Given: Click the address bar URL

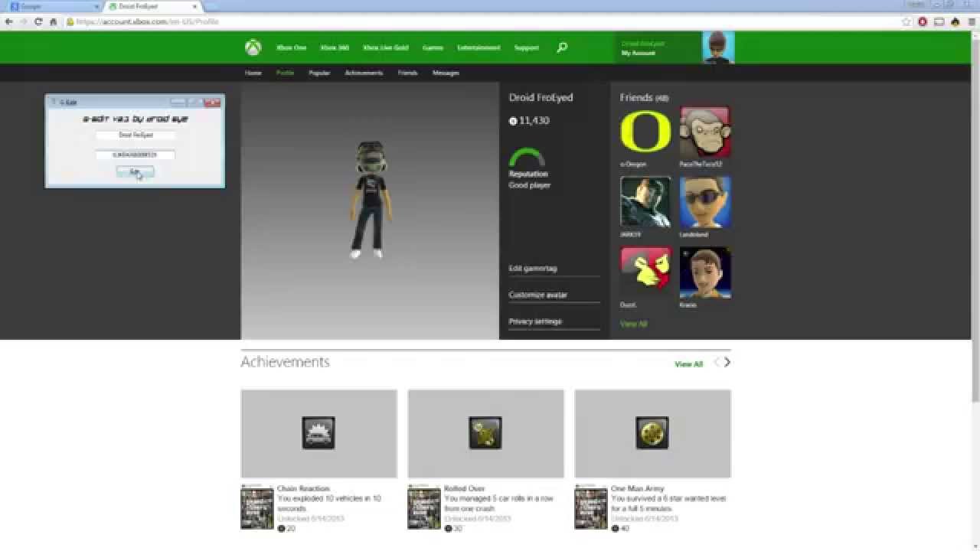Looking at the screenshot, I should tap(148, 21).
